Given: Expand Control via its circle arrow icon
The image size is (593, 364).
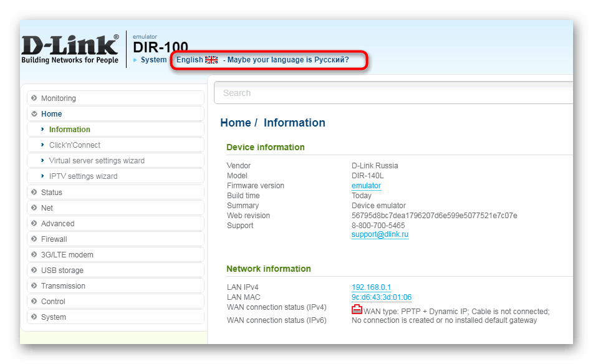Looking at the screenshot, I should (34, 301).
